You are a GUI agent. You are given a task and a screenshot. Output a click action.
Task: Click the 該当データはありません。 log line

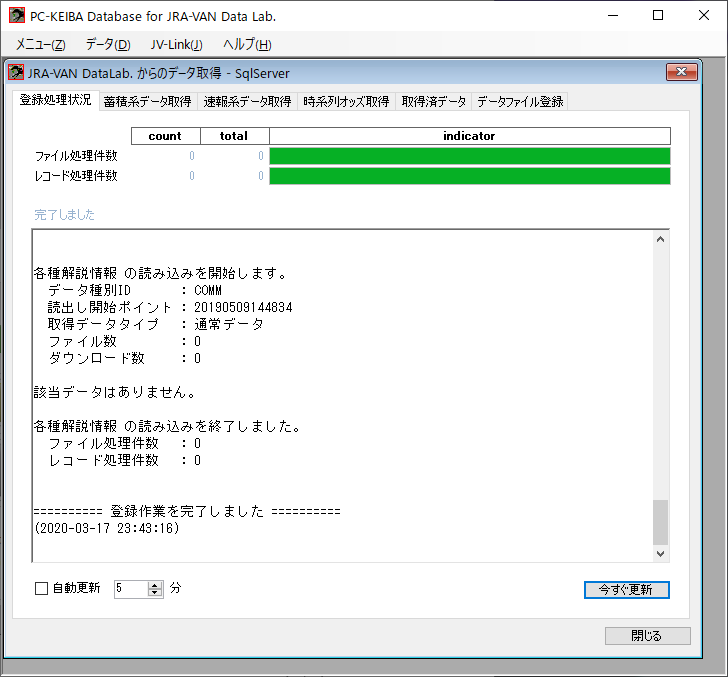tap(115, 392)
